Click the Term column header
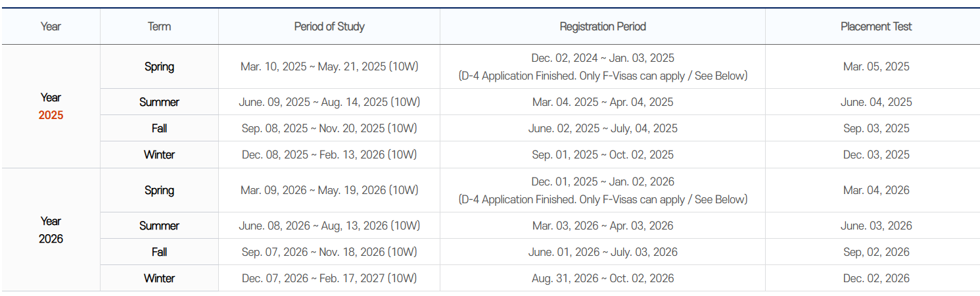Screen dimensions: 980x296 click(x=159, y=27)
